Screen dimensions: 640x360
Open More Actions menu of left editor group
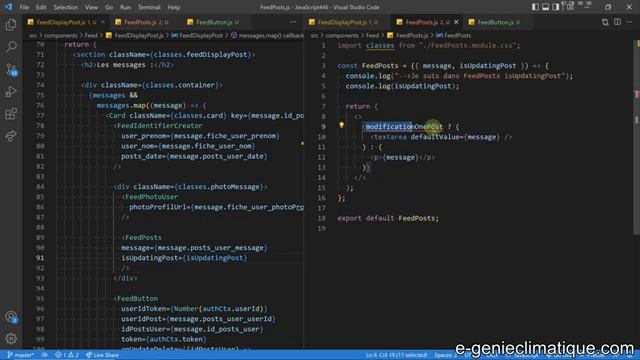tap(293, 22)
